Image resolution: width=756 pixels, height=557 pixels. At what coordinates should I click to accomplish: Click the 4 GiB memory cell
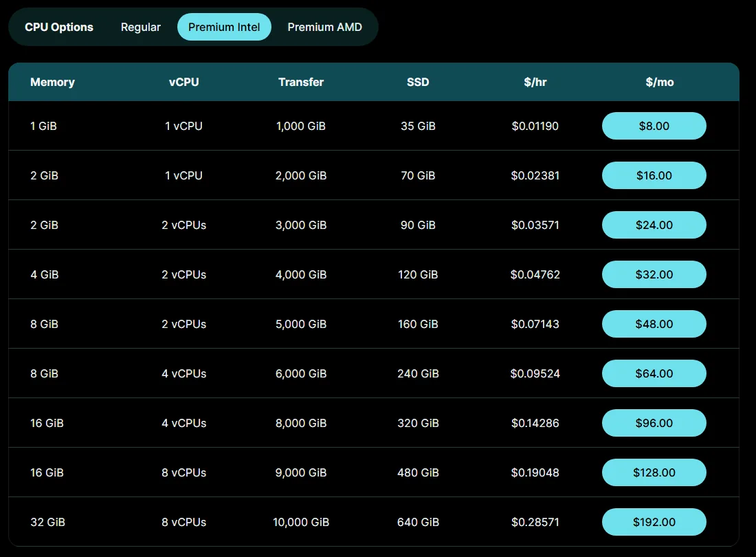[45, 274]
